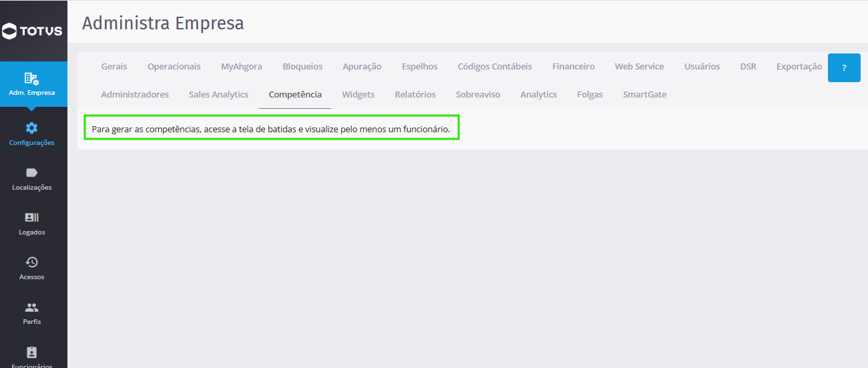Open the MyAhgora tab
This screenshot has height=368, width=868.
(242, 66)
